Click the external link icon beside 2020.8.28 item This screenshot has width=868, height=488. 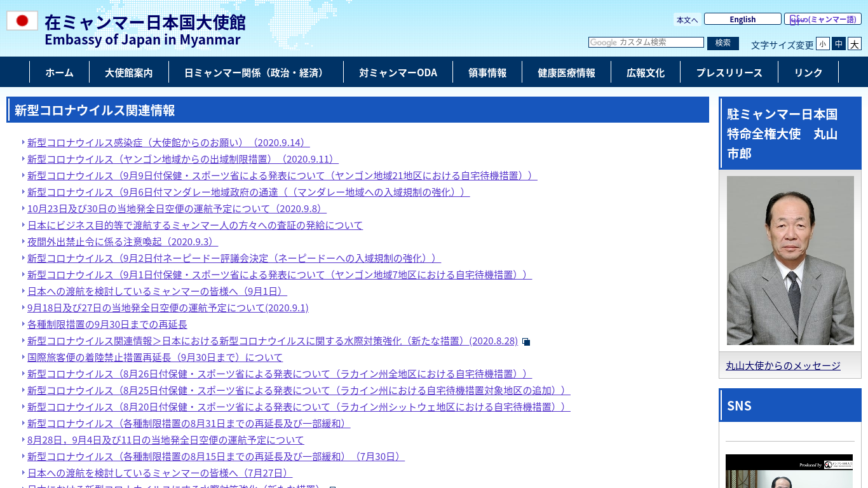[526, 342]
